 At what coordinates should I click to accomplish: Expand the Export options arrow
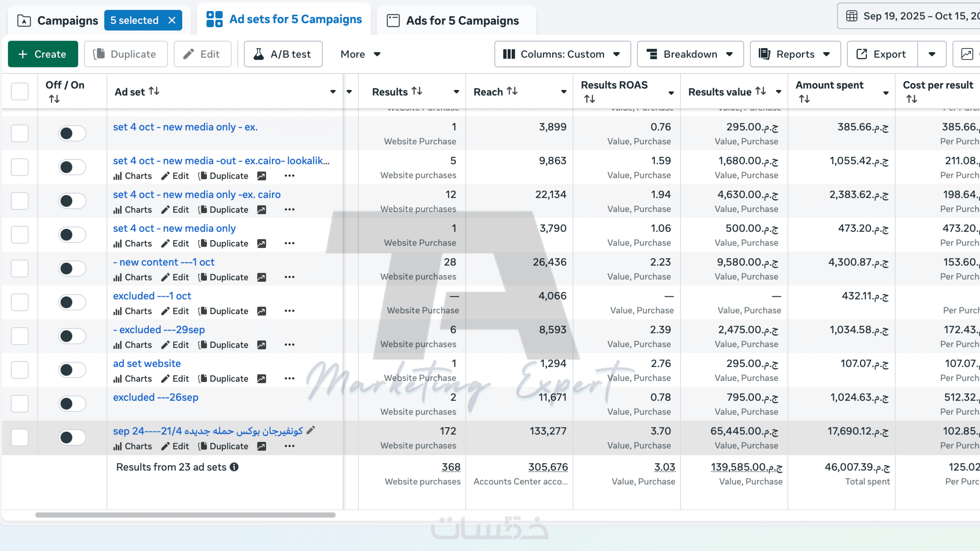(x=932, y=54)
